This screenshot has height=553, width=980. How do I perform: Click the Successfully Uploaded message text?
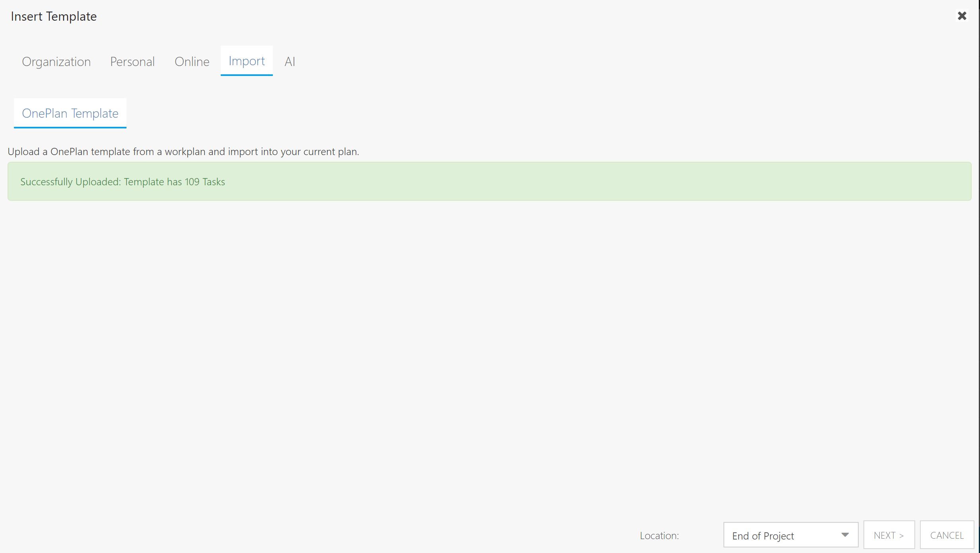pos(122,182)
